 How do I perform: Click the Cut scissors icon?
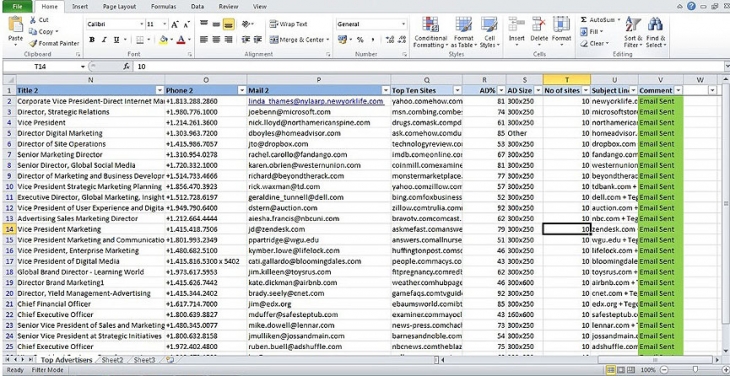pos(33,20)
